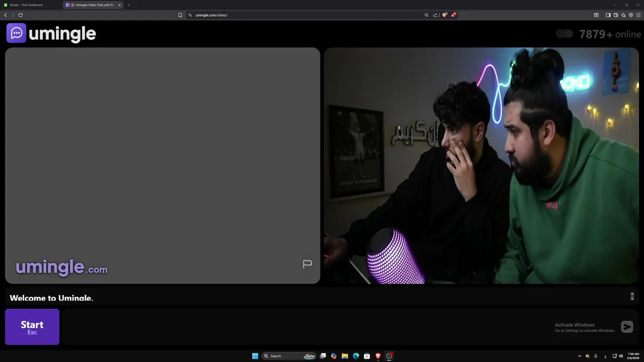Click the Start button to begin chatting

(32, 327)
